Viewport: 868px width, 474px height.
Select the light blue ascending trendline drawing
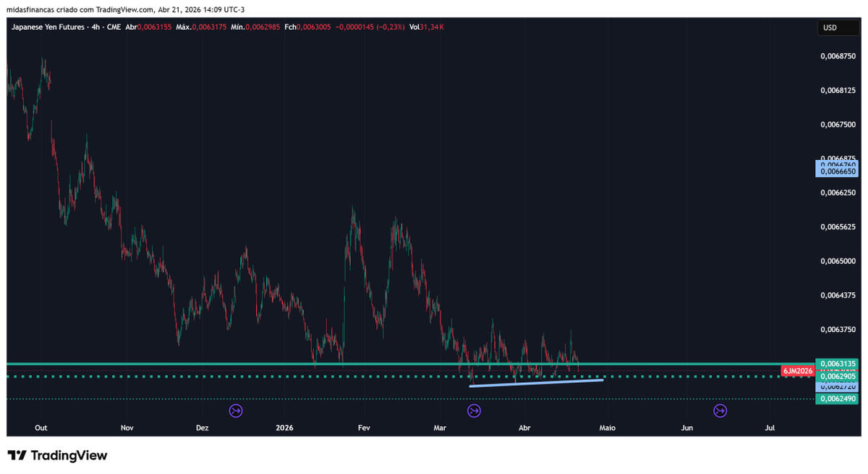[x=535, y=381]
